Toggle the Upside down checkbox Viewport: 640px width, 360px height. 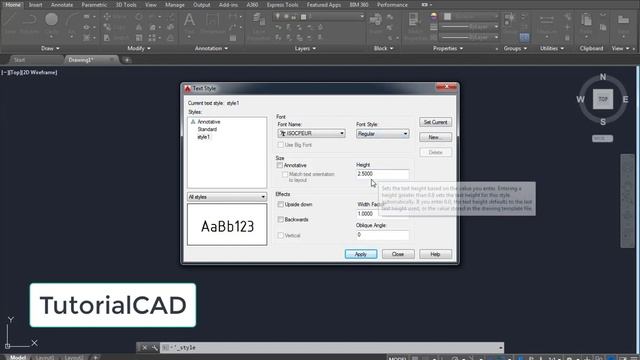[280, 204]
